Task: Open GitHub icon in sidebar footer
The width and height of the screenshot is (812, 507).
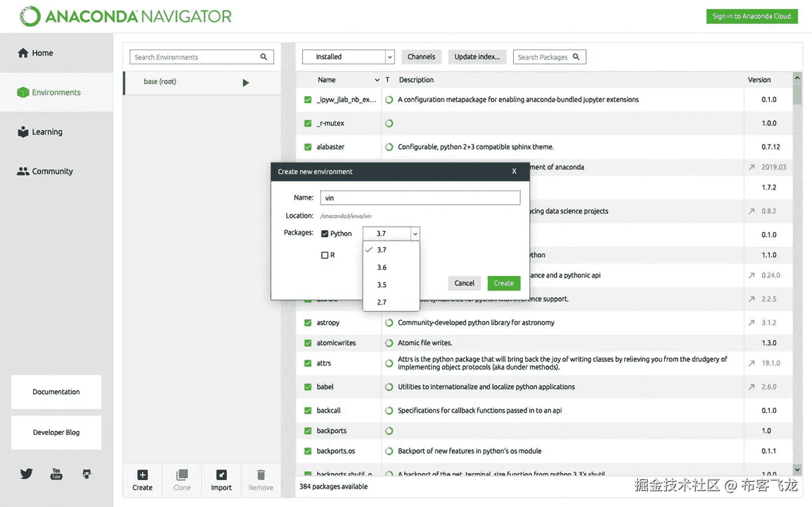Action: pos(86,474)
